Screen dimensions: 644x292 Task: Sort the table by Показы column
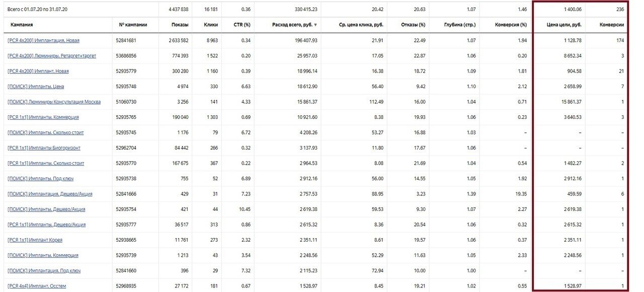180,25
